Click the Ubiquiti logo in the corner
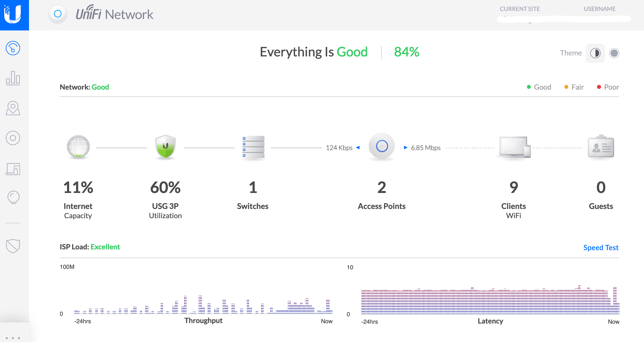 (14, 15)
